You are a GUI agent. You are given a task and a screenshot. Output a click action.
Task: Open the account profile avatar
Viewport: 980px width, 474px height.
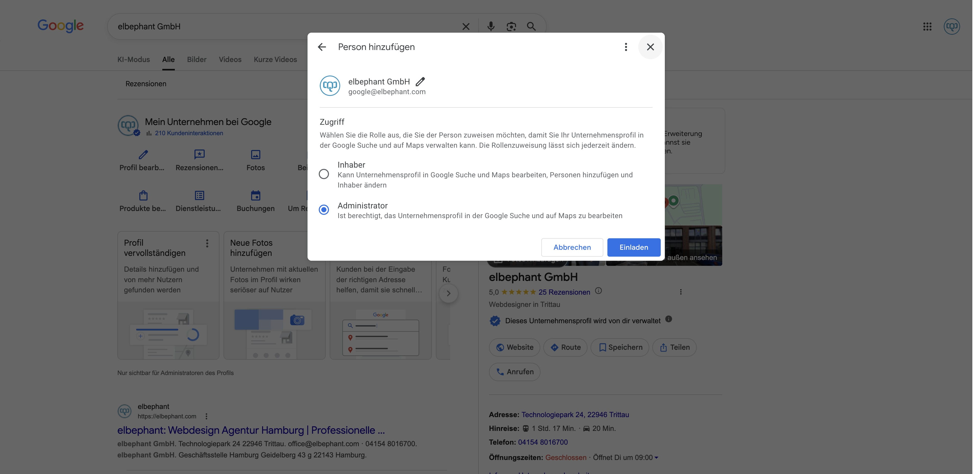coord(951,26)
